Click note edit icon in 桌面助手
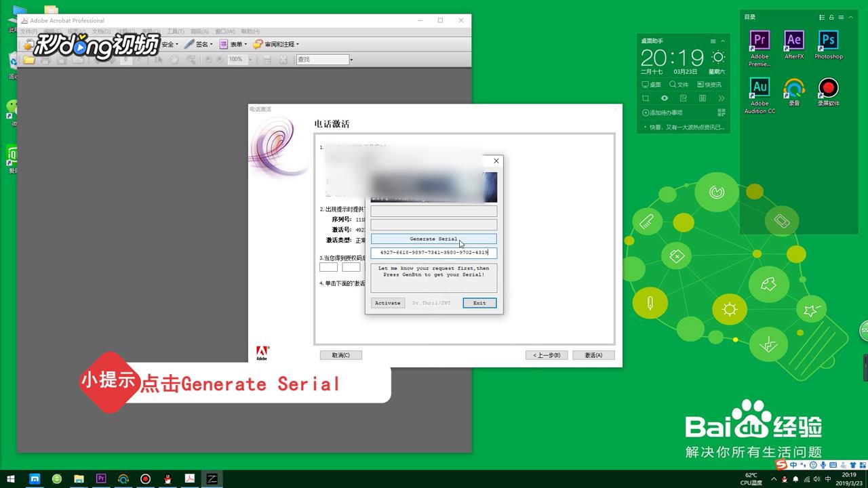Image resolution: width=868 pixels, height=488 pixels. click(684, 98)
